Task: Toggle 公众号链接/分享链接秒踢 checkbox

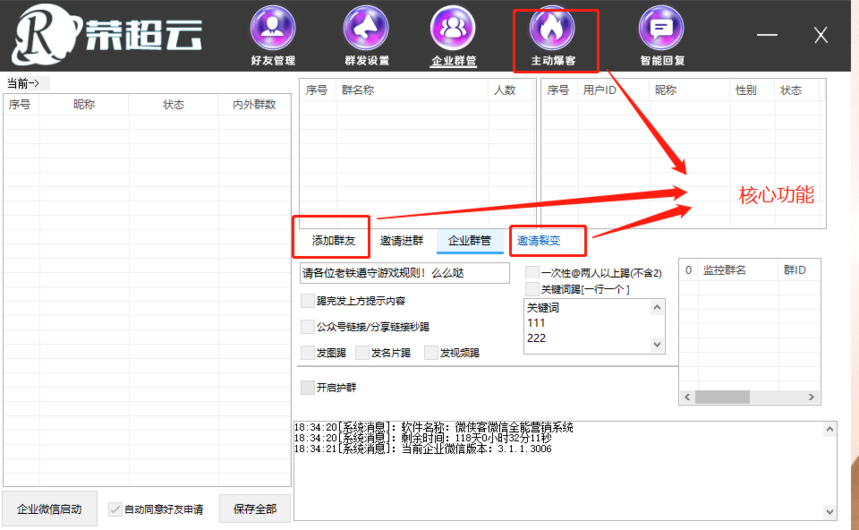Action: click(307, 327)
